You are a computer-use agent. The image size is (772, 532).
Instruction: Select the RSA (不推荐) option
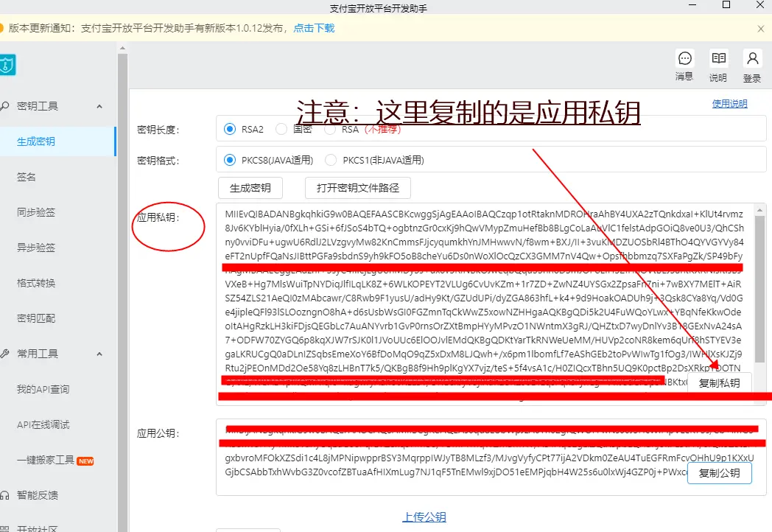[x=330, y=129]
